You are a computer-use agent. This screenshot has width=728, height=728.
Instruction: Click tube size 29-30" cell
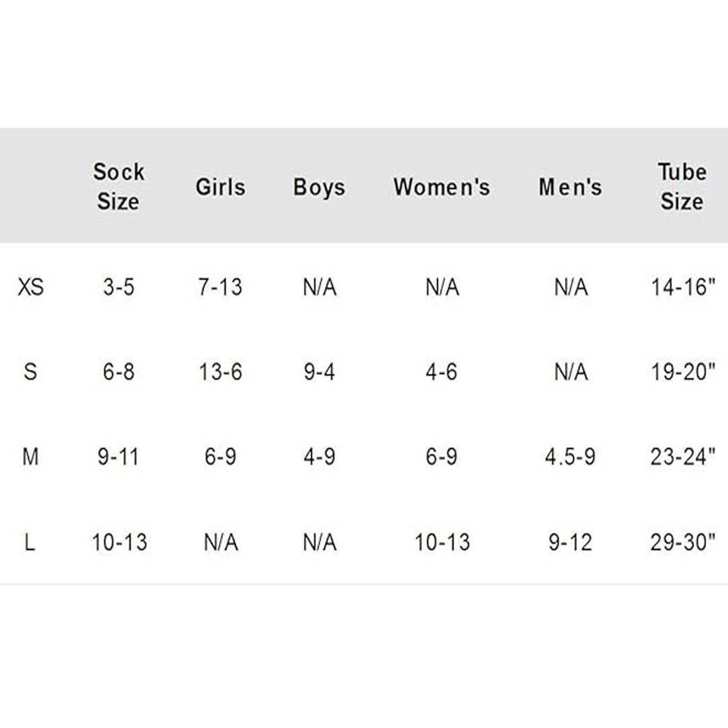[682, 543]
